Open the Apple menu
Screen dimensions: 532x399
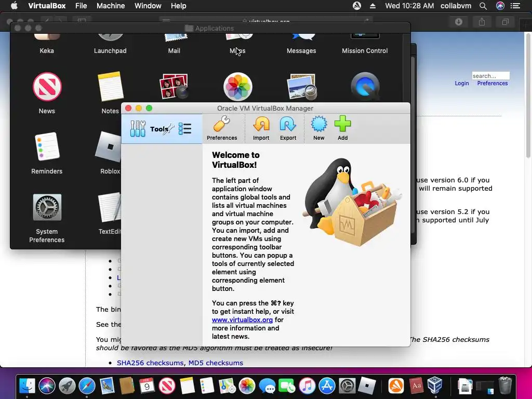(14, 6)
